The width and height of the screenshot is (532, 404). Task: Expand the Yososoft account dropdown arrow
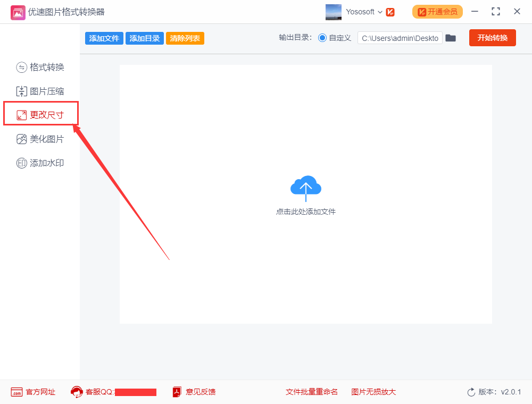click(x=380, y=12)
